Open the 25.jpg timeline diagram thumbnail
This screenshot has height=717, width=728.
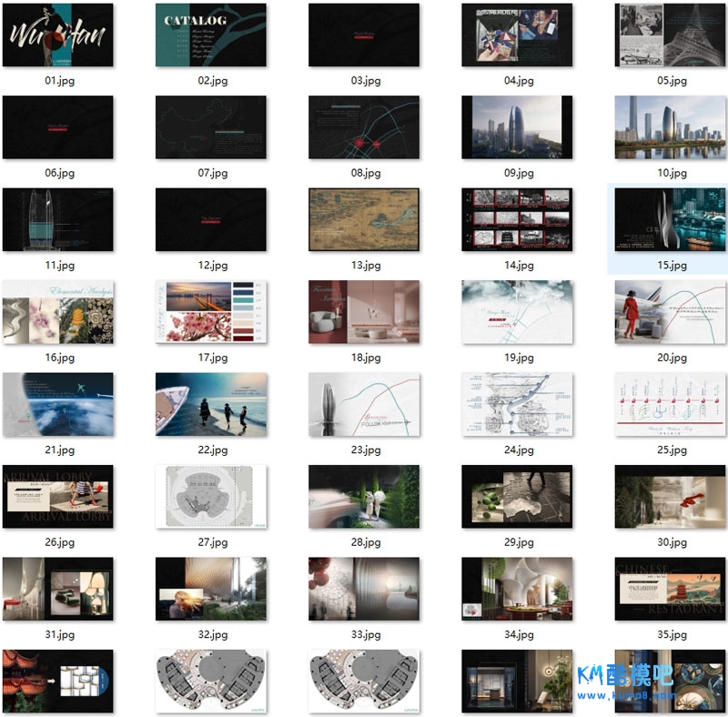[x=671, y=404]
